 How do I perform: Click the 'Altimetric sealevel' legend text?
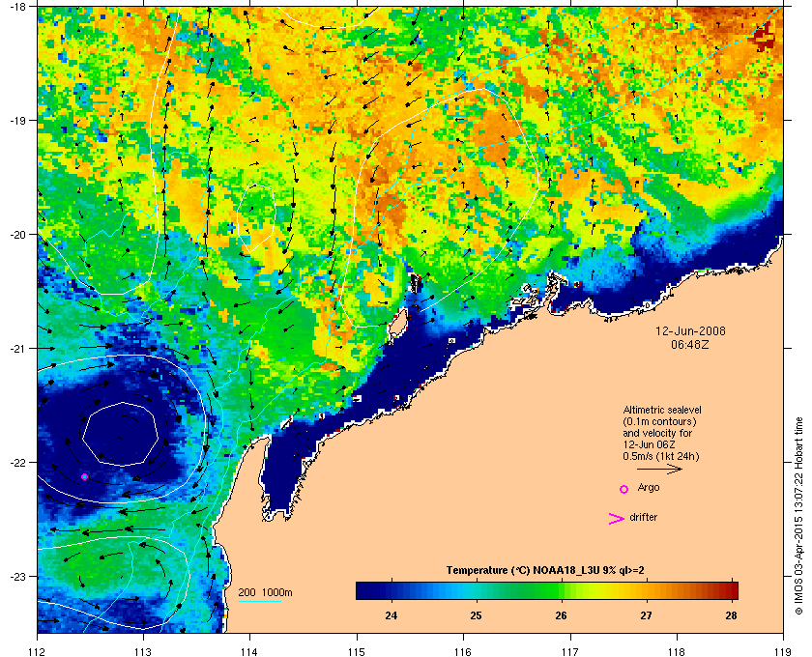pyautogui.click(x=662, y=410)
